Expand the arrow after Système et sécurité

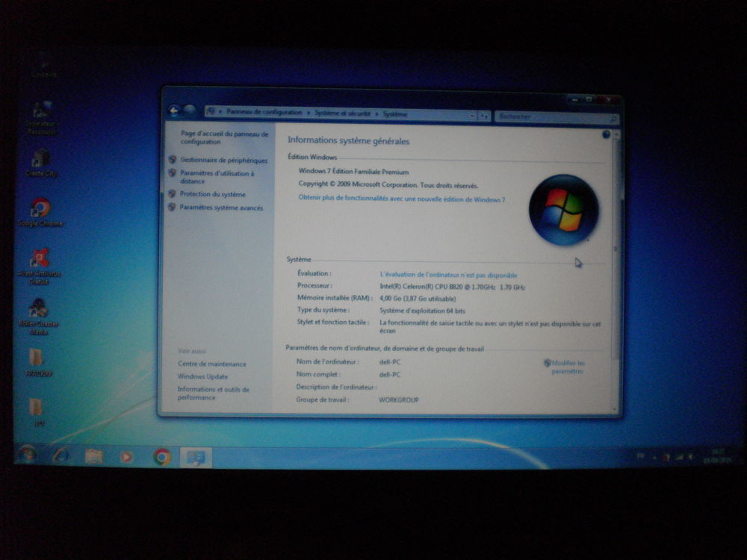coord(377,114)
